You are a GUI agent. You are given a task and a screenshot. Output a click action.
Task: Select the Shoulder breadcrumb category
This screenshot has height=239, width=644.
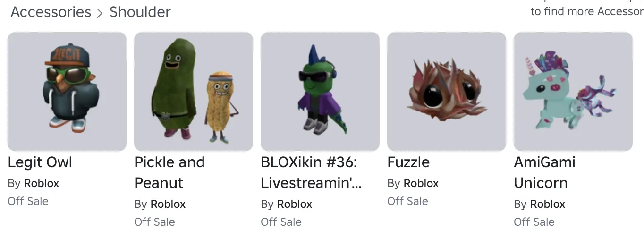pos(140,12)
